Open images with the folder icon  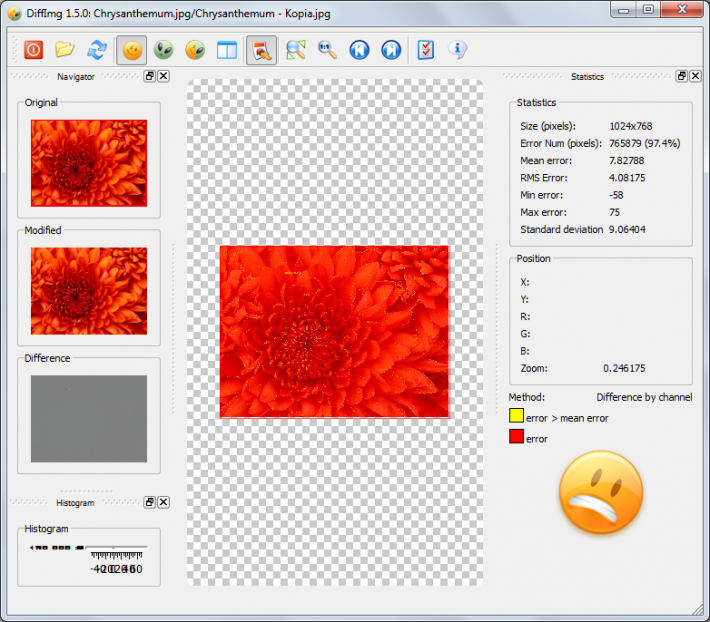click(65, 49)
